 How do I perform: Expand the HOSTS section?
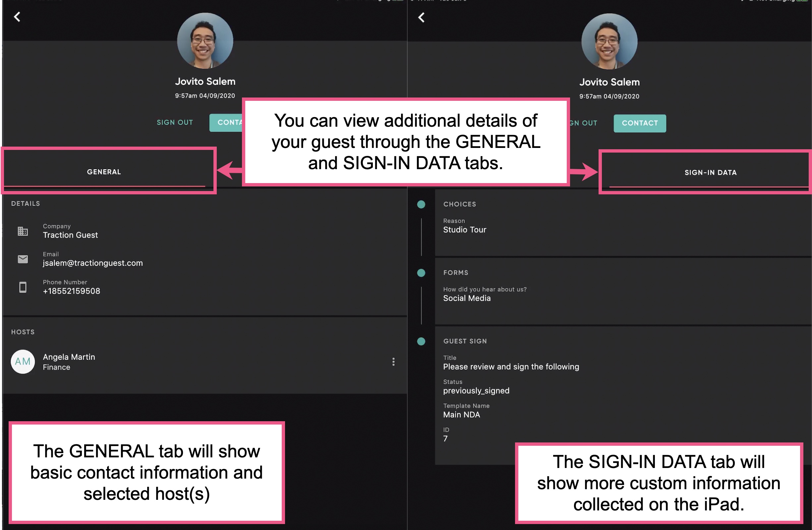click(x=23, y=332)
